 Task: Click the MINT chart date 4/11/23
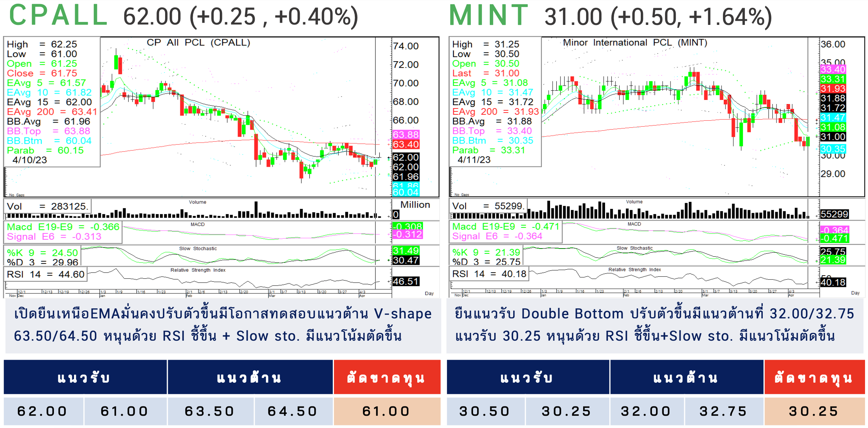pyautogui.click(x=474, y=160)
